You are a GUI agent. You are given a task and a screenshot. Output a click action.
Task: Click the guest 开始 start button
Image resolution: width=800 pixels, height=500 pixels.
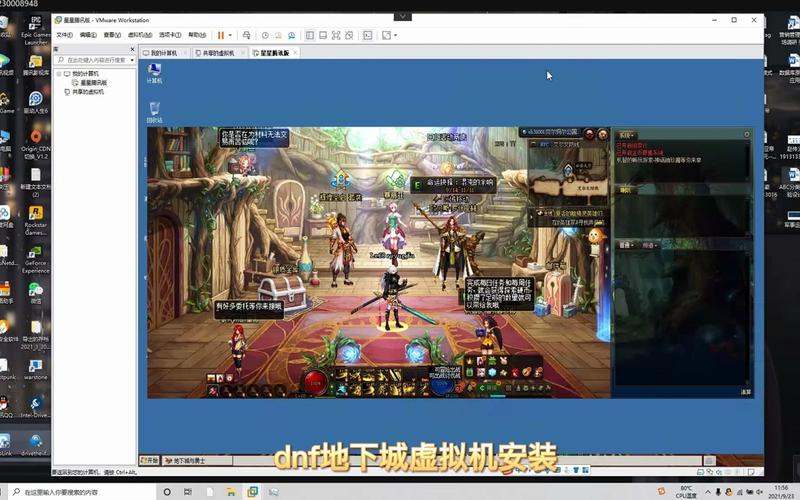tap(149, 461)
